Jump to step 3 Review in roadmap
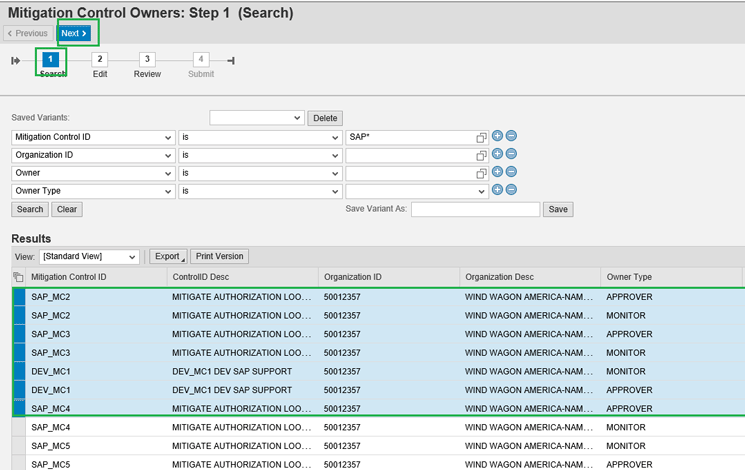 click(x=147, y=60)
